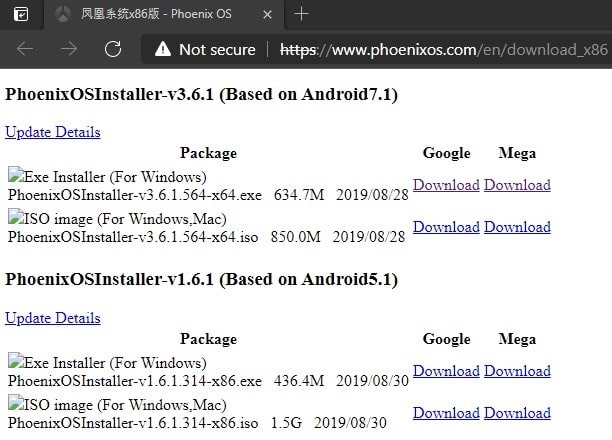This screenshot has height=440, width=612.
Task: Open a new browser tab
Action: (301, 14)
